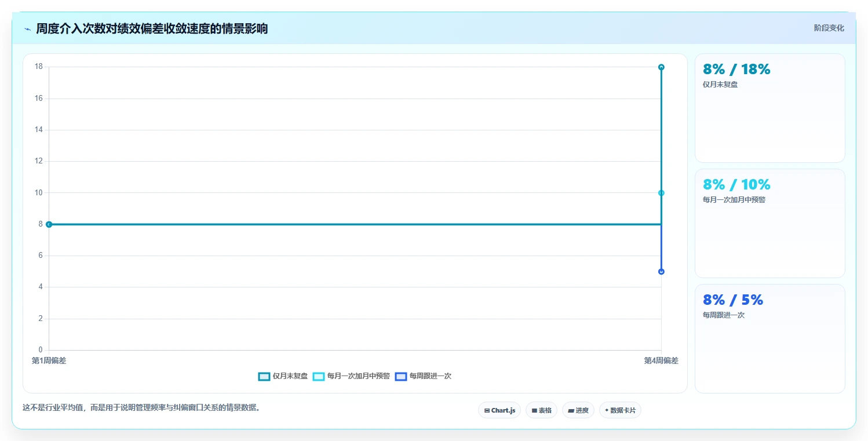Click the Chart.js tag chip
Image resolution: width=868 pixels, height=441 pixels.
tap(499, 410)
